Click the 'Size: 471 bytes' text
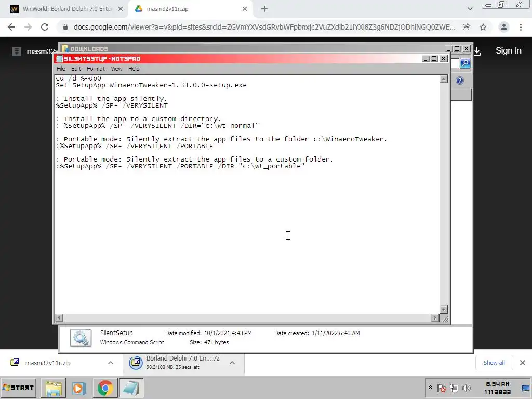 click(209, 342)
